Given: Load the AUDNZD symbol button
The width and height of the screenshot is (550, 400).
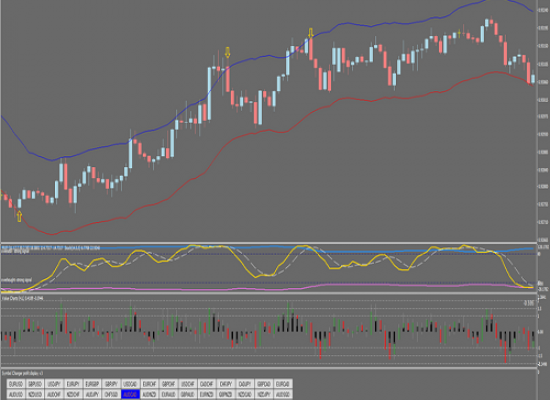Looking at the screenshot, I should pos(149,394).
